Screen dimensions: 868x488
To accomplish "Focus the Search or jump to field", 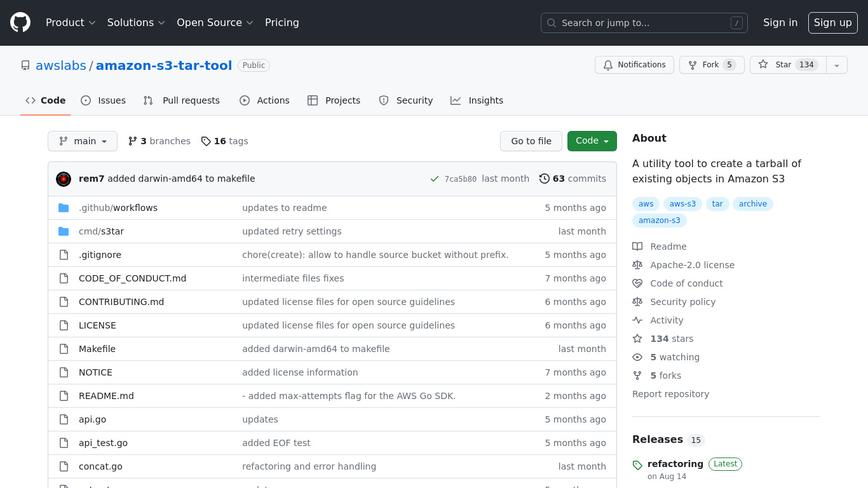I will click(x=644, y=23).
